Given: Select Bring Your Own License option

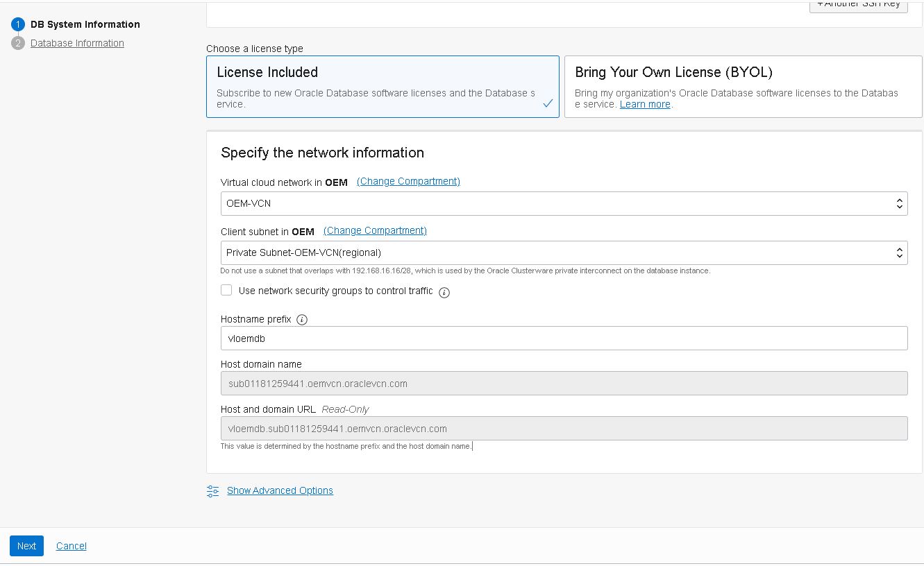Looking at the screenshot, I should 743,86.
